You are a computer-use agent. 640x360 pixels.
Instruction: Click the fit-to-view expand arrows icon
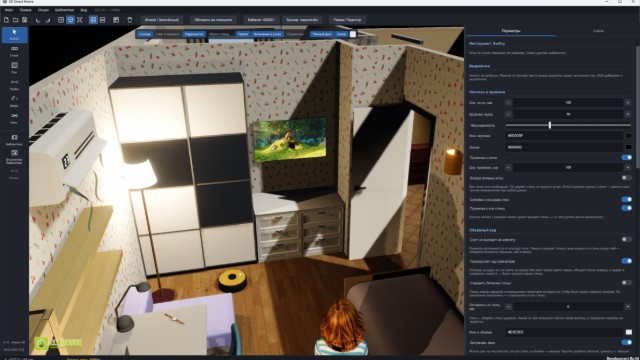[80, 20]
